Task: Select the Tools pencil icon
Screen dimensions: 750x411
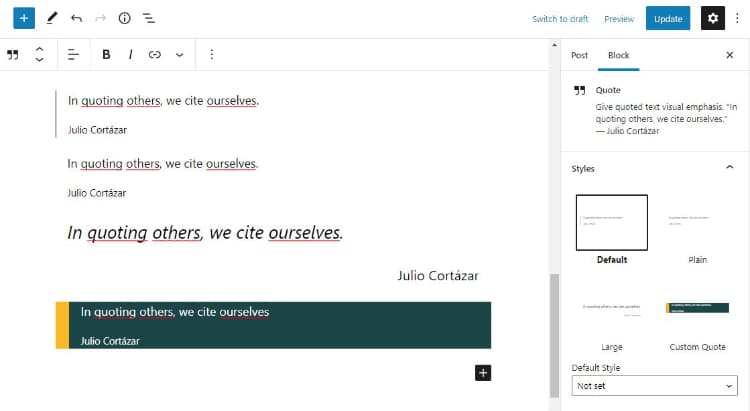Action: coord(52,19)
